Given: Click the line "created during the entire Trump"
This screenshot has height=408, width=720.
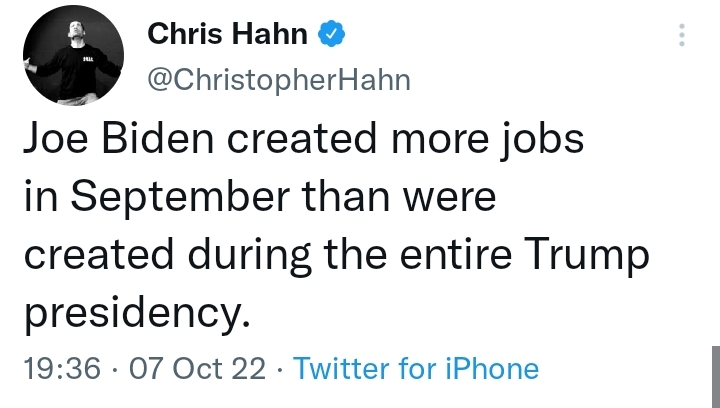Looking at the screenshot, I should [x=337, y=255].
